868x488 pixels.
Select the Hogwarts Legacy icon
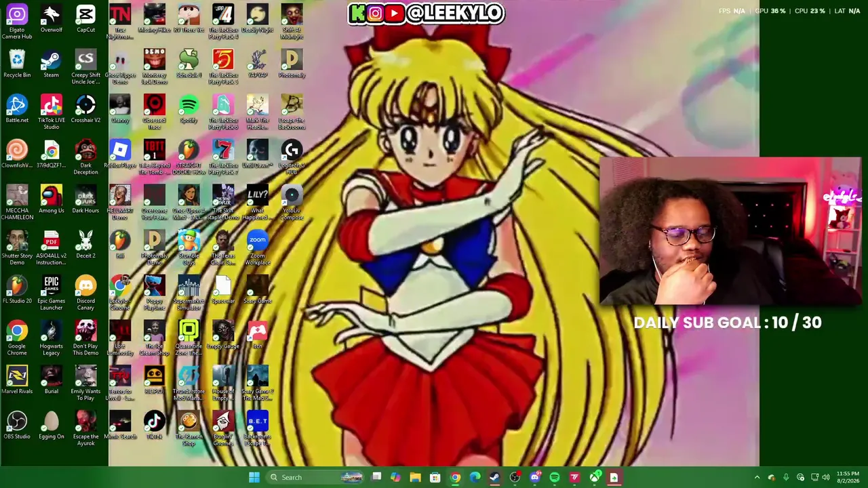pyautogui.click(x=51, y=339)
